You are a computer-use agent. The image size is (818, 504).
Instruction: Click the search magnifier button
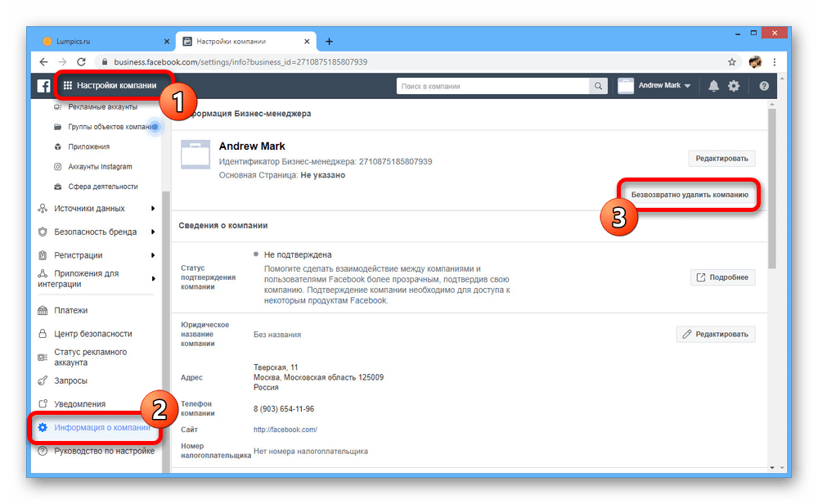coord(599,86)
